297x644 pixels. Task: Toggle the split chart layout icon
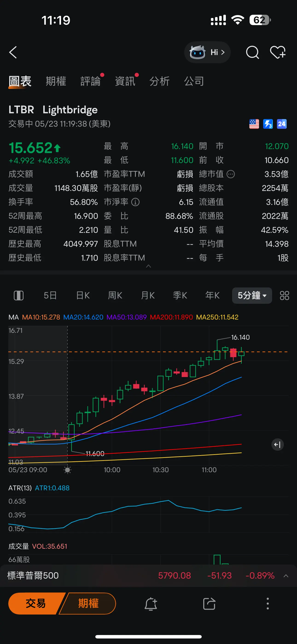(x=18, y=296)
